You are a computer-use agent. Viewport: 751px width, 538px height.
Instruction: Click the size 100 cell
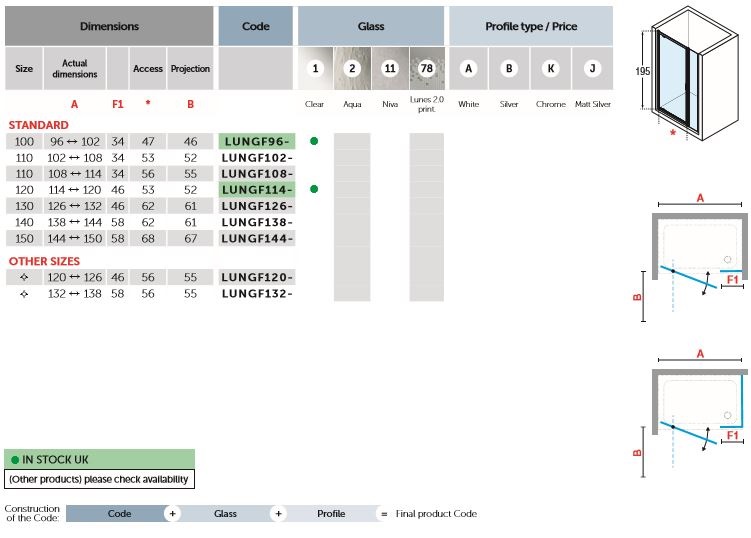coord(24,142)
